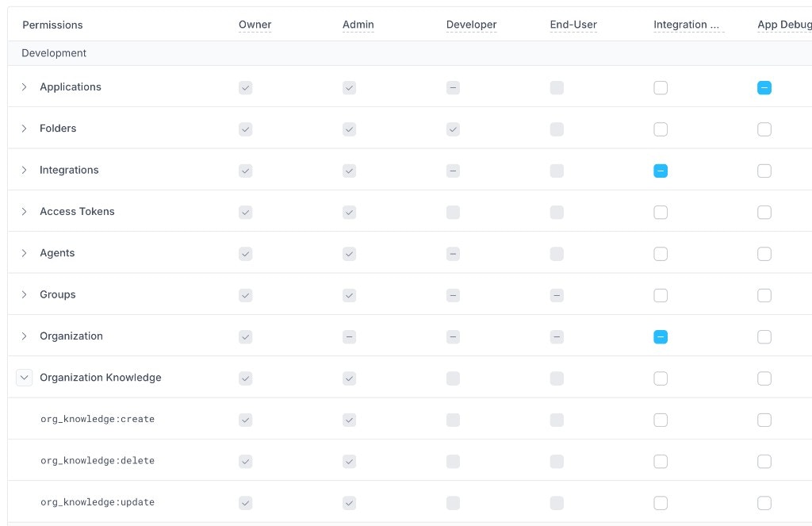Enable Integration permission for org_knowledge:update
The height and width of the screenshot is (526, 812).
(x=661, y=502)
